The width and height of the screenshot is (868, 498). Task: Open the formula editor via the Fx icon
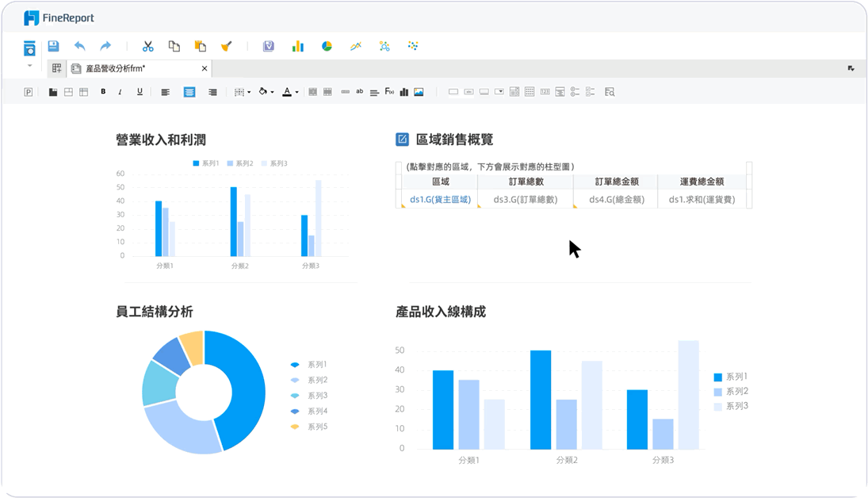[388, 91]
